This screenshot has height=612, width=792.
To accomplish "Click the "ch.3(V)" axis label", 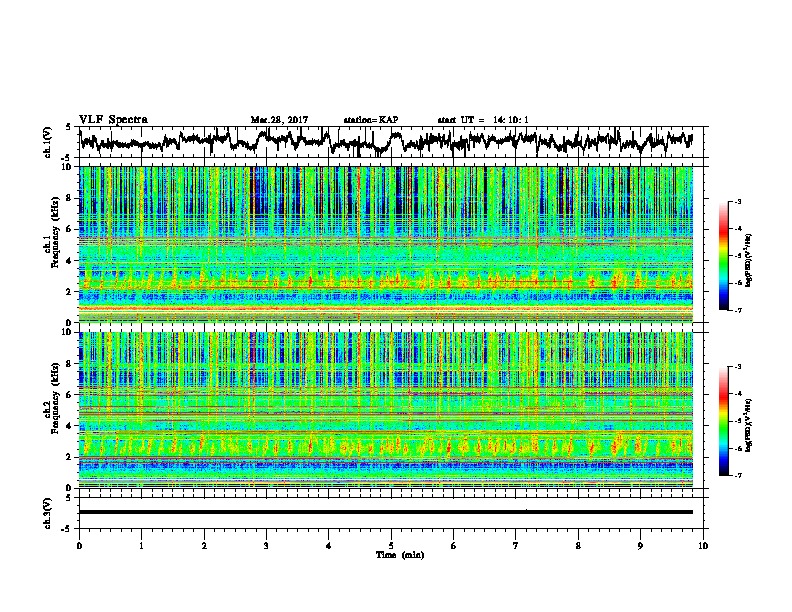I will [48, 513].
